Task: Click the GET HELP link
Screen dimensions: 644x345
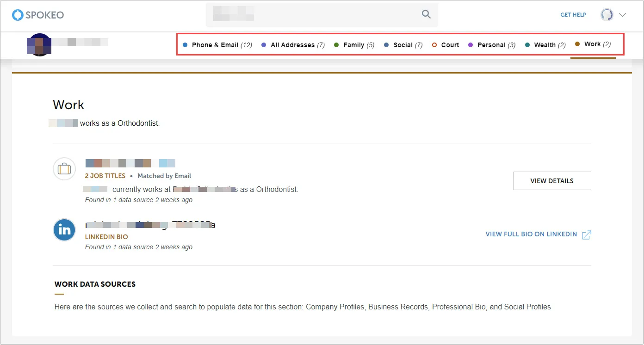Action: 573,14
